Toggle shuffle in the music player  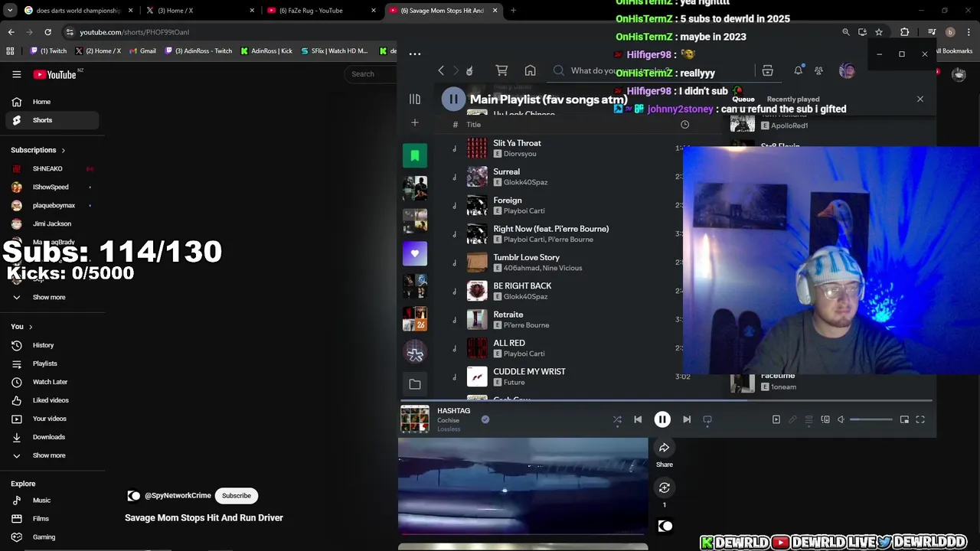(617, 419)
